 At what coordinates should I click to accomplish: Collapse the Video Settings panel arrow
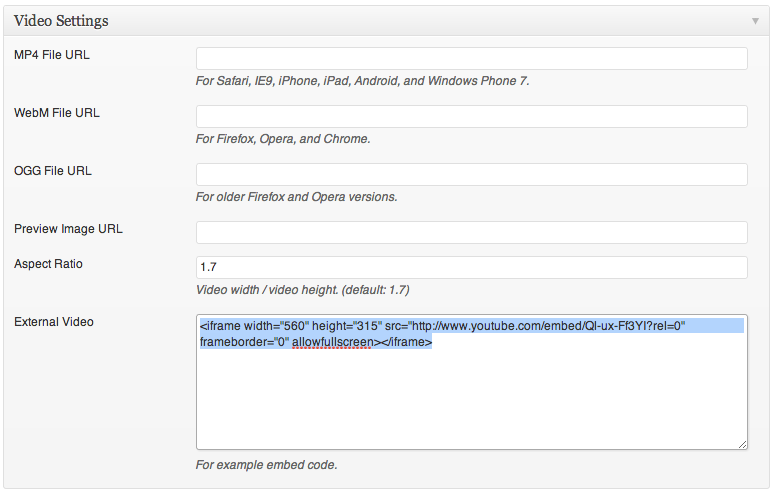pos(755,21)
